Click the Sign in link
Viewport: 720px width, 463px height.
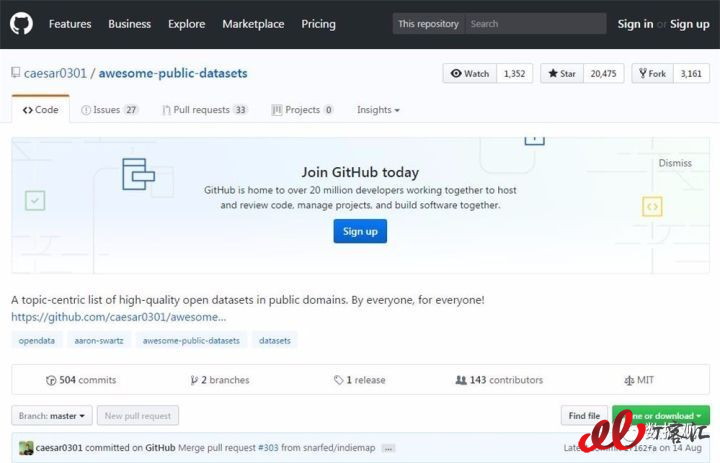(x=635, y=24)
